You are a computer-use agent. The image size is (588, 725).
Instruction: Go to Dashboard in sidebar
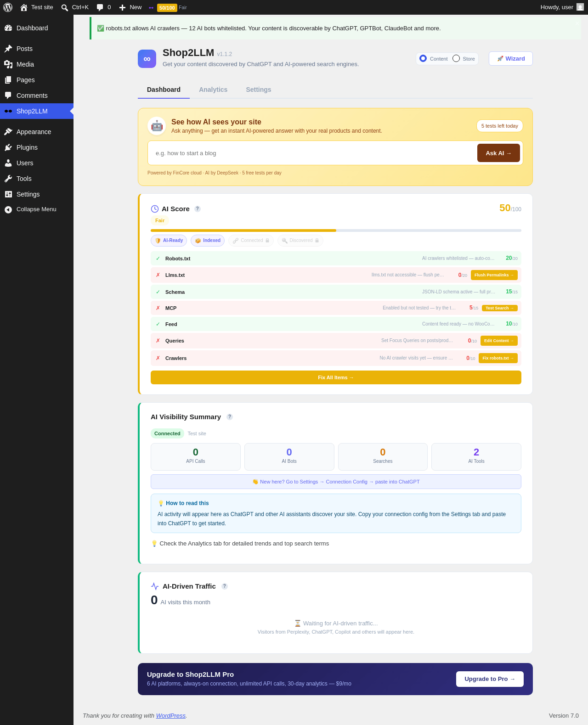coord(37,28)
